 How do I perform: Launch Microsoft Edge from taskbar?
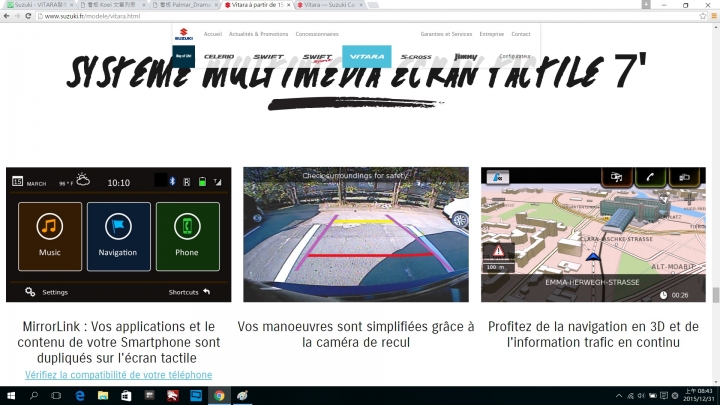[80, 395]
